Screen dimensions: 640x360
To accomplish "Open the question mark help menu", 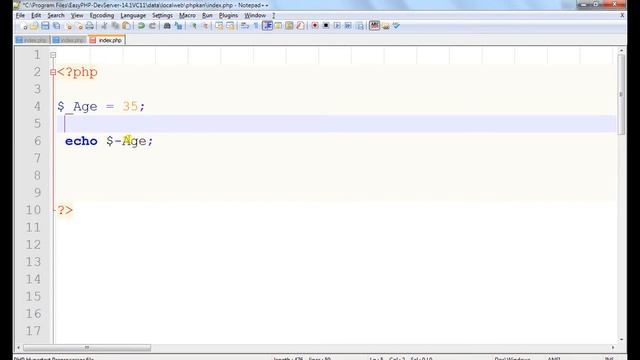I will click(x=273, y=16).
